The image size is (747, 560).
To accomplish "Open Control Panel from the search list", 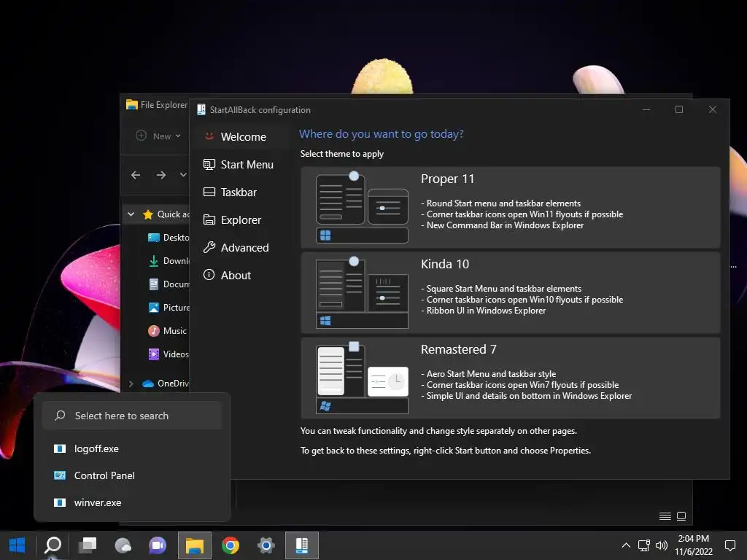I will (x=133, y=475).
